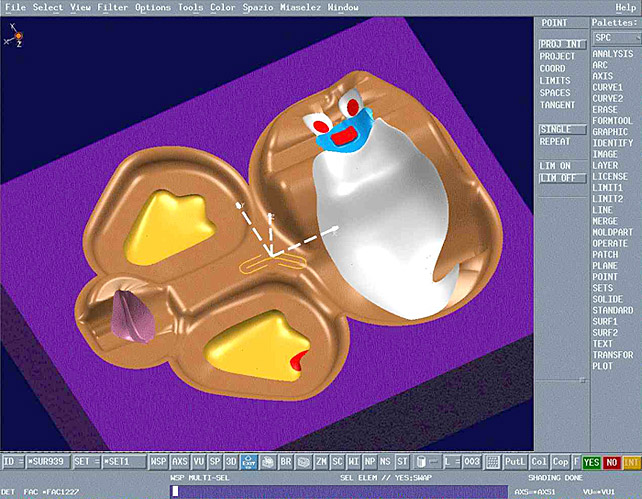
Task: Open the TRANSFOR palette
Action: 613,355
